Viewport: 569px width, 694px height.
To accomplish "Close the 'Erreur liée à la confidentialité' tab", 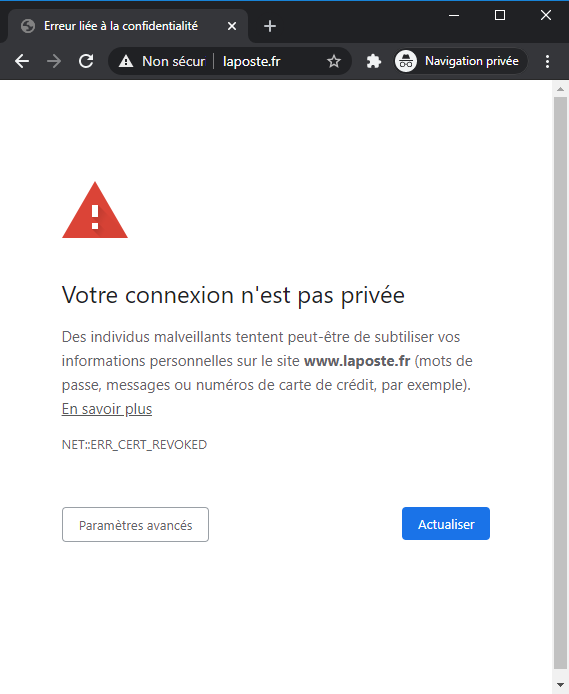I will [232, 26].
